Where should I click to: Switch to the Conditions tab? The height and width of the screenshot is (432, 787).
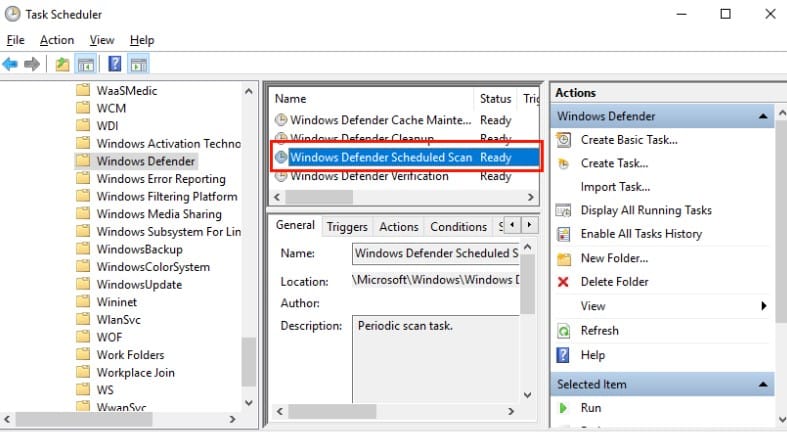tap(459, 227)
